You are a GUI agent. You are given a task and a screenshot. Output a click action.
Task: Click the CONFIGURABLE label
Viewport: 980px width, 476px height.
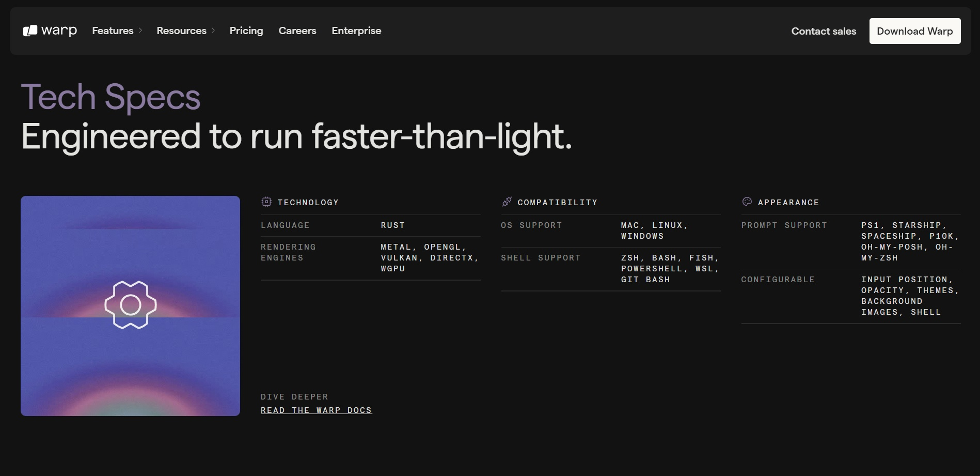pos(778,280)
